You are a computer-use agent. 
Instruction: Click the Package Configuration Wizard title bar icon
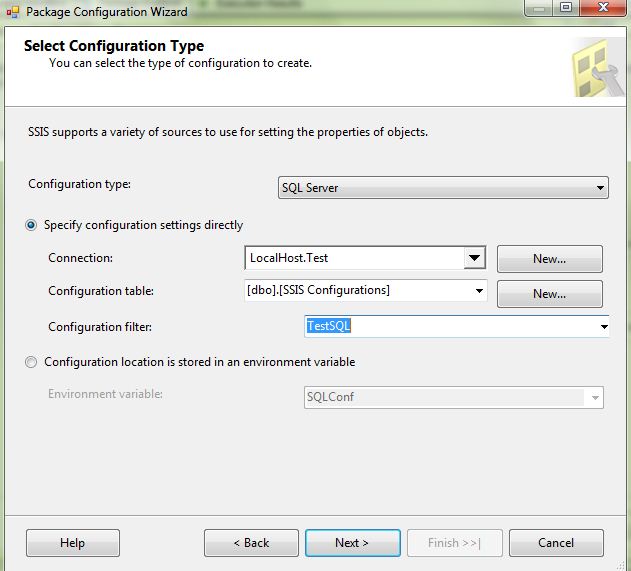click(x=13, y=12)
